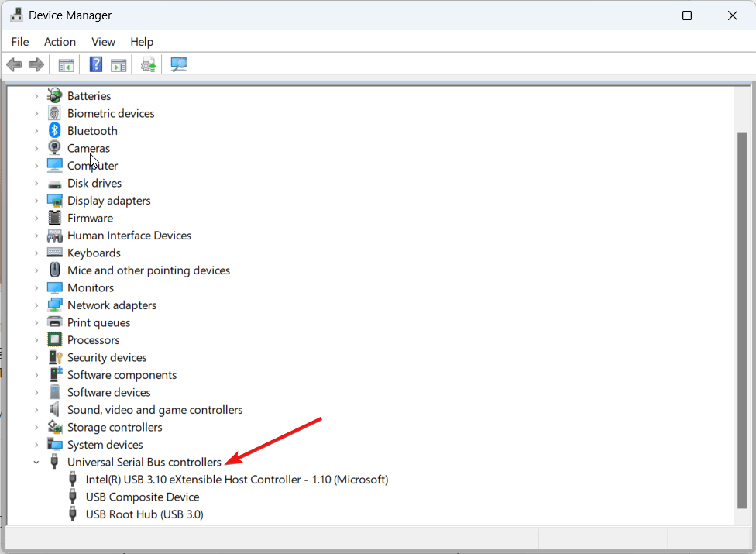Expand the System devices category
This screenshot has width=756, height=554.
coord(36,445)
